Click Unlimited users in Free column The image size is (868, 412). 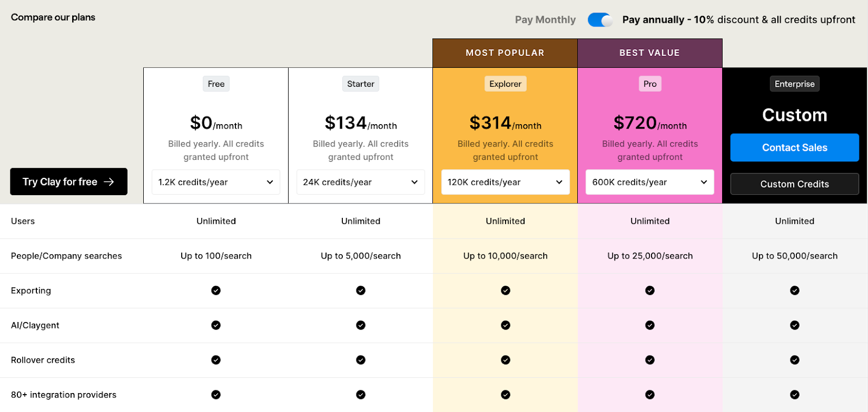point(216,221)
